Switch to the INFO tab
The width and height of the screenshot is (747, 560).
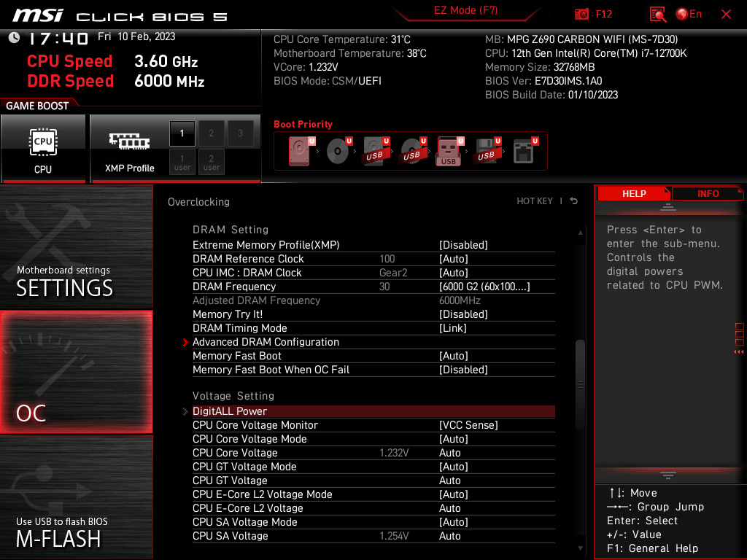(x=708, y=194)
